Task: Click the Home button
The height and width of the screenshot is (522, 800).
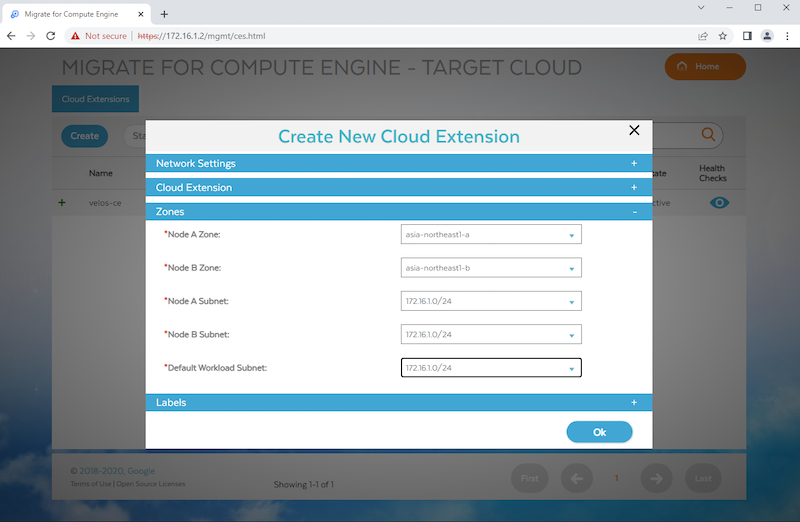Action: tap(705, 67)
